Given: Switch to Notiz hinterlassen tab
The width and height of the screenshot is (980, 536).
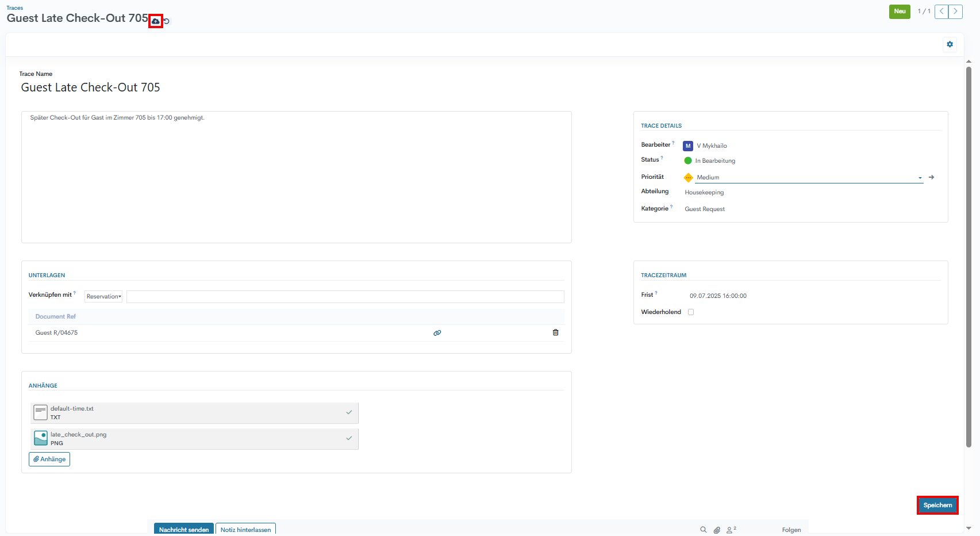Looking at the screenshot, I should click(x=245, y=529).
